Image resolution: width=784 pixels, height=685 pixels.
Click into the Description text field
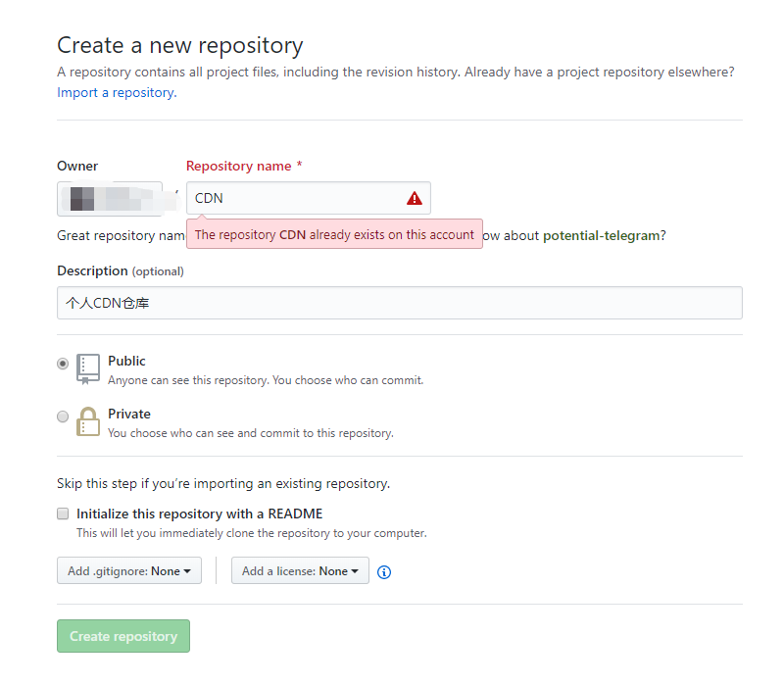[x=399, y=303]
